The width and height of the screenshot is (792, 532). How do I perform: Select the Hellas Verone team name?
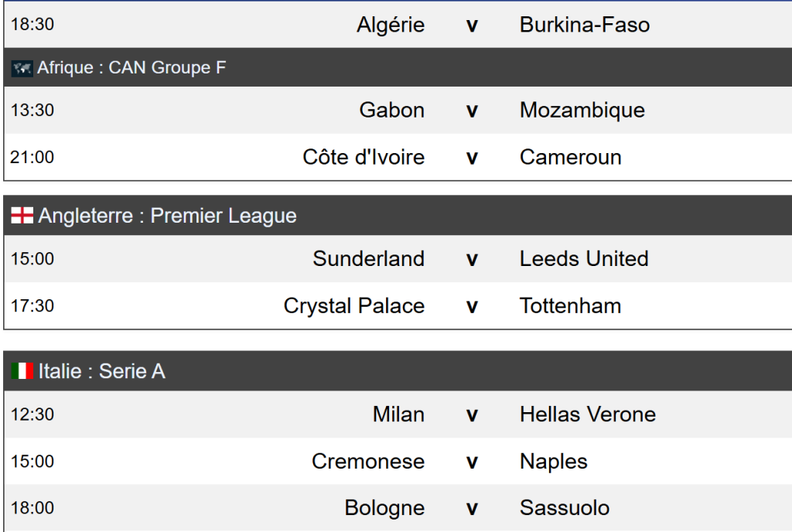[588, 414]
